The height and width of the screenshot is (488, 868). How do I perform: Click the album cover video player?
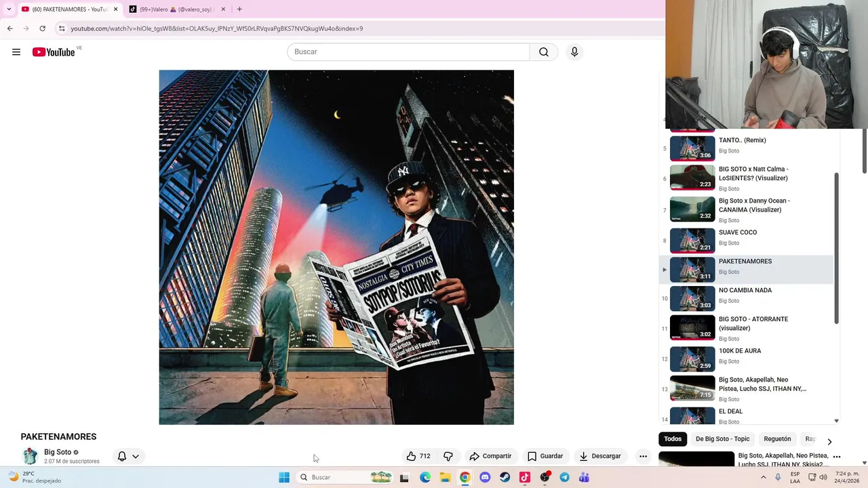(x=336, y=247)
